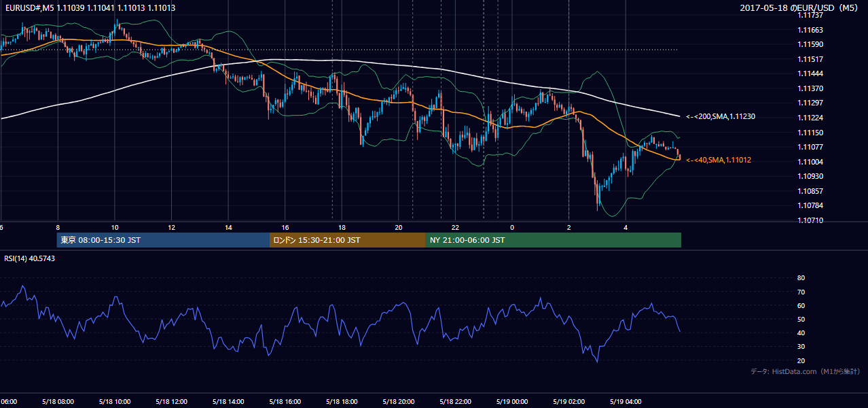868x408 pixels.
Task: Click price axis value 1.11077
Action: click(x=810, y=147)
